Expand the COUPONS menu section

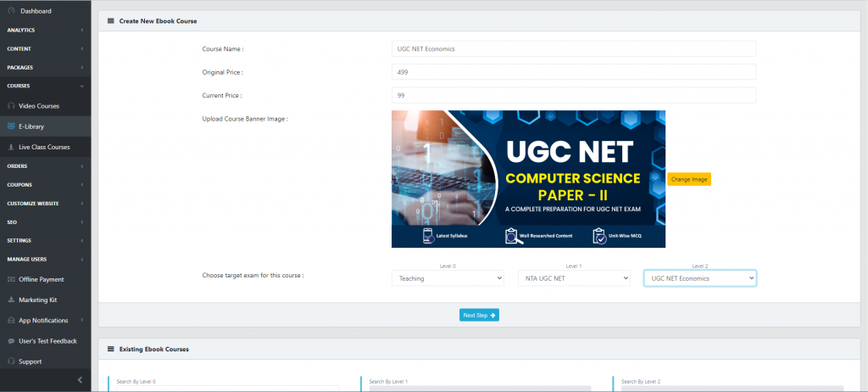tap(46, 185)
